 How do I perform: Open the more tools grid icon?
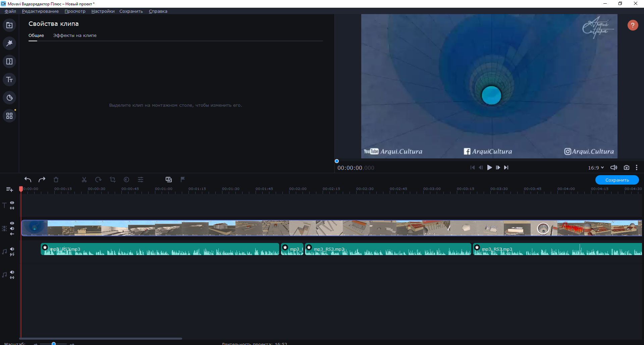click(9, 116)
